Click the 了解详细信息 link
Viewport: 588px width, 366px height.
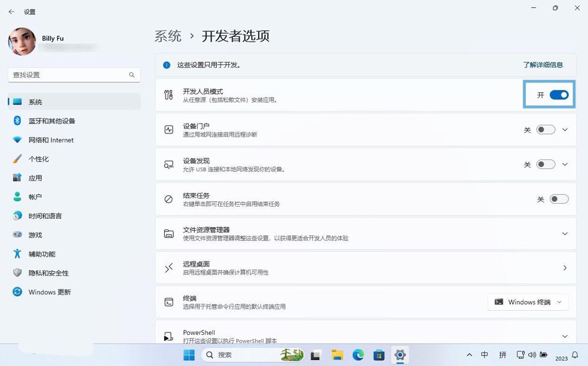[543, 65]
